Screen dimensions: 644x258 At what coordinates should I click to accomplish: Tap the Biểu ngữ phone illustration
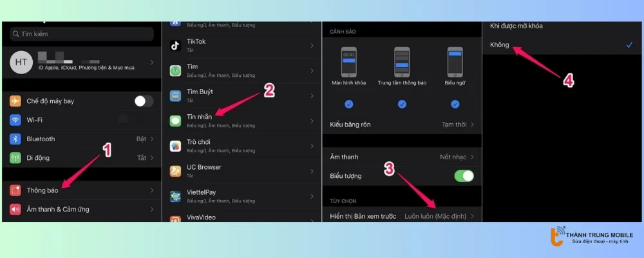455,62
